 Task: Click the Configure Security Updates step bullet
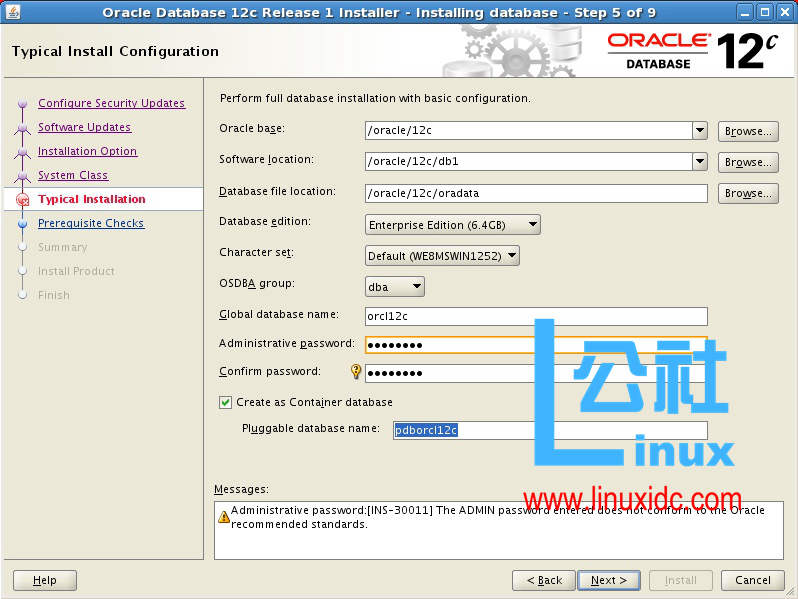coord(22,103)
